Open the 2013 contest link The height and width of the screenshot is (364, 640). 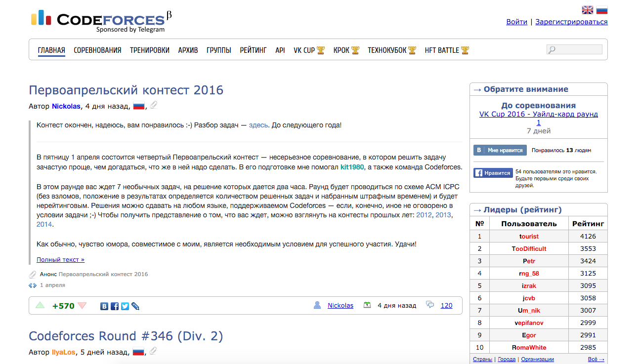click(443, 215)
